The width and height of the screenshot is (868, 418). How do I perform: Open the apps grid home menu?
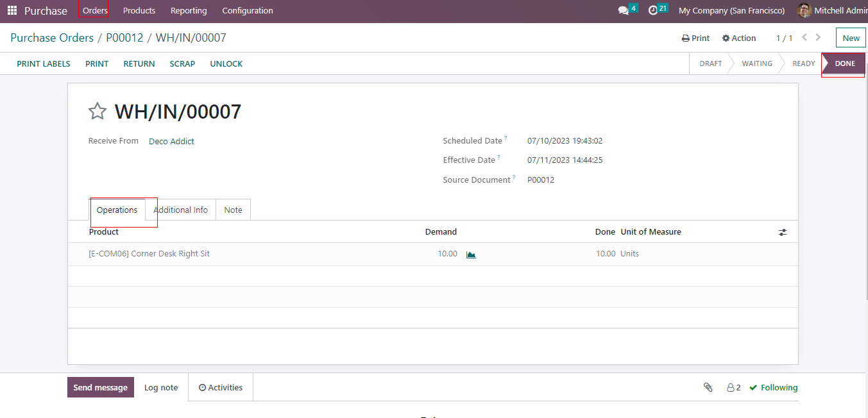[x=12, y=11]
